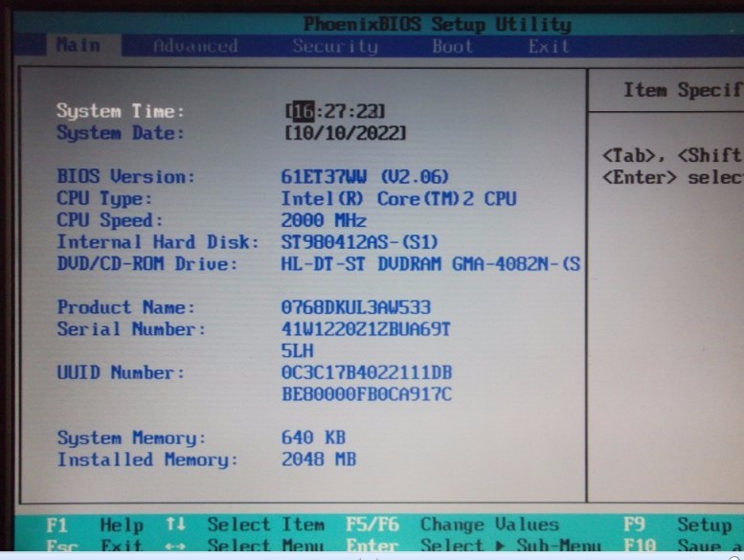Click the left-right arrow Select Menu icon
The width and height of the screenshot is (744, 560).
(174, 547)
